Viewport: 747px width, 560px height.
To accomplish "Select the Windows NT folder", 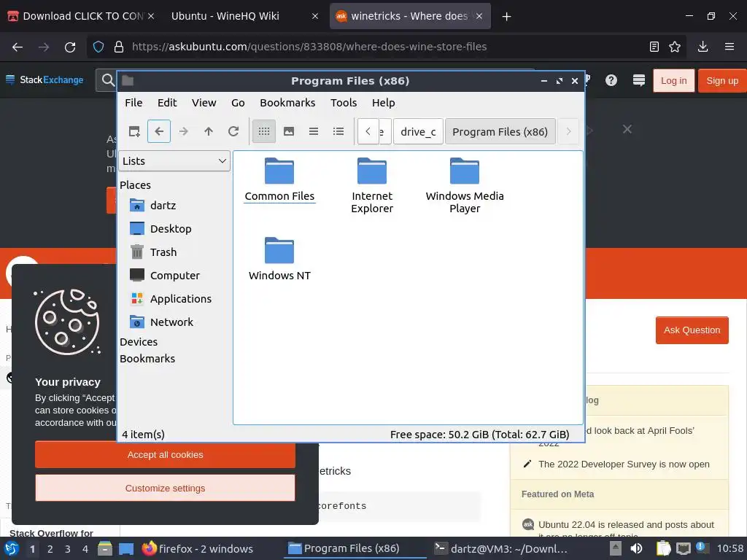I will point(279,260).
